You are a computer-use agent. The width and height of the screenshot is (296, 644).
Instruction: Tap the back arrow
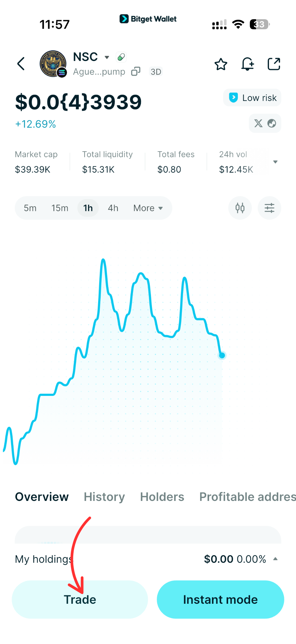(x=21, y=64)
